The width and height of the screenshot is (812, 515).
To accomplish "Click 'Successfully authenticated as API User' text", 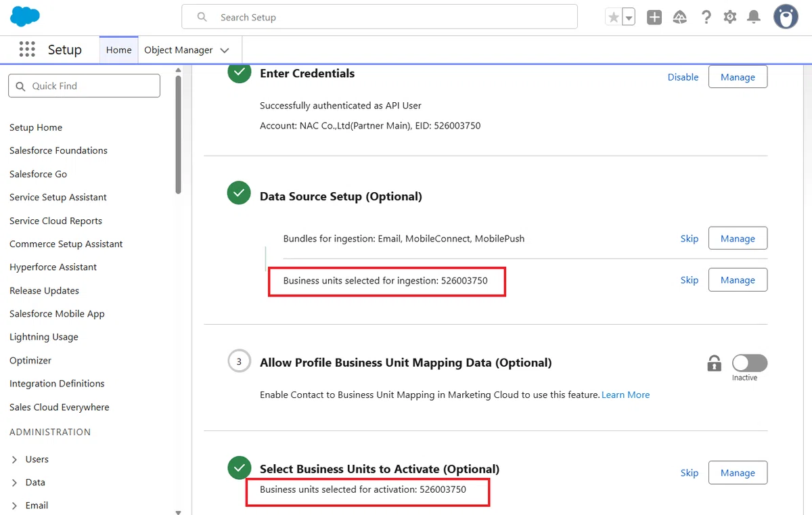I will point(340,106).
